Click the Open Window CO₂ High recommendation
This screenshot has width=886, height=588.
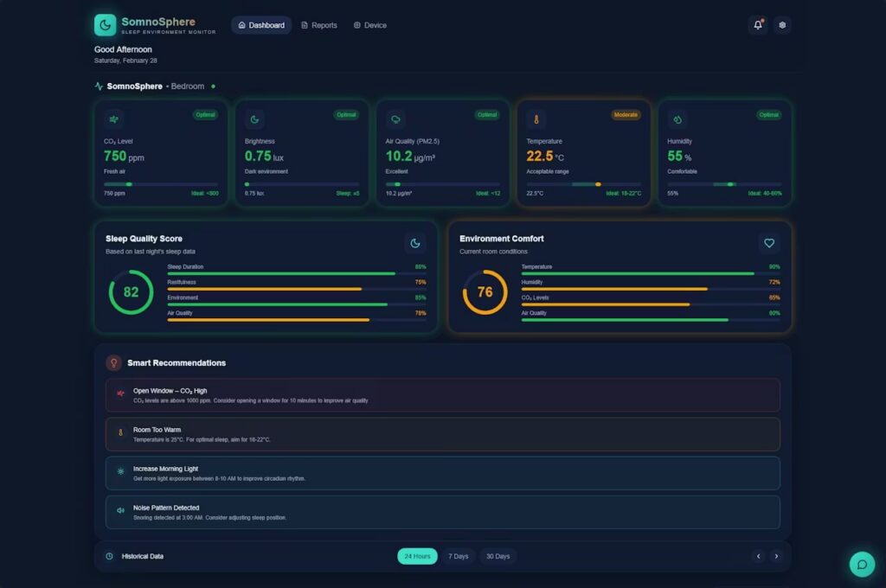[442, 395]
